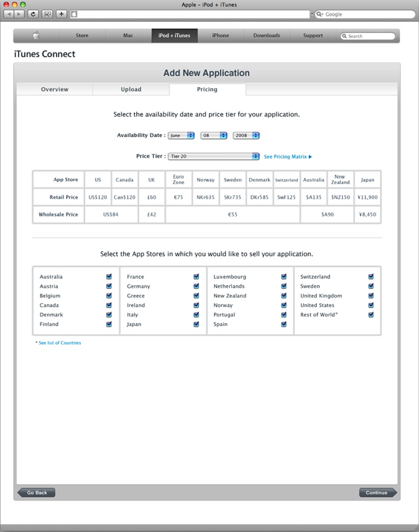This screenshot has width=419, height=532.
Task: Click the Apple logo in navigation bar
Action: [x=36, y=35]
